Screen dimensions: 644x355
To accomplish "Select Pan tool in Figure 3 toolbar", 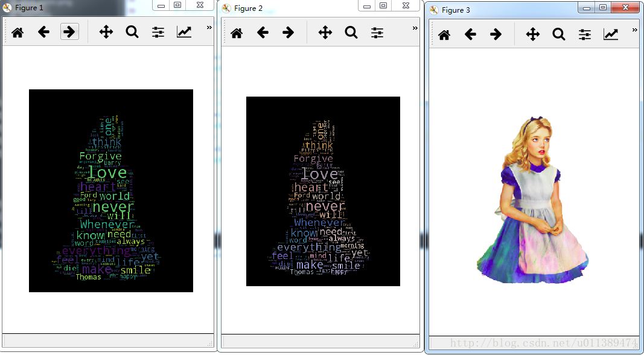I will (x=533, y=34).
